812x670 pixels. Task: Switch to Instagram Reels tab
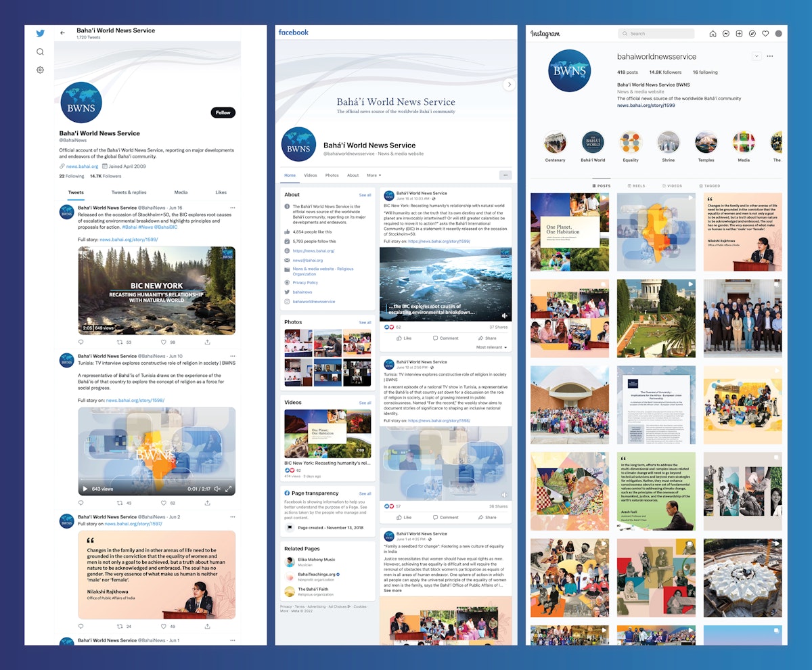click(x=636, y=185)
